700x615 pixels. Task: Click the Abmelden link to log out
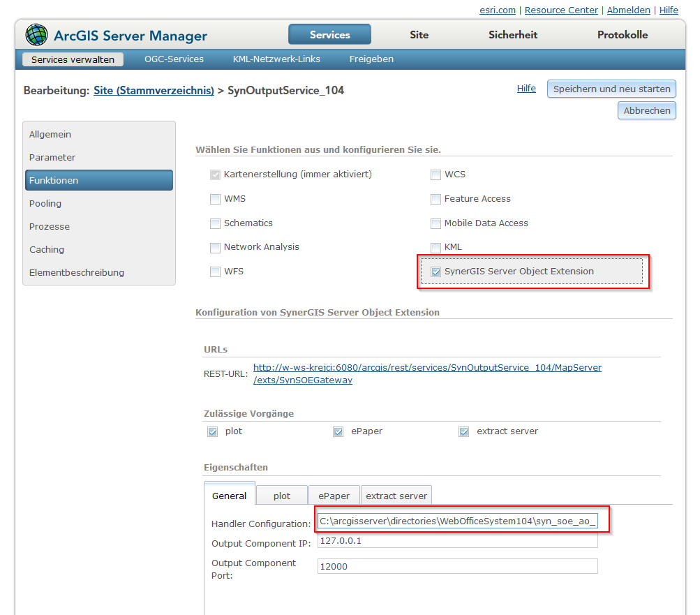point(627,10)
